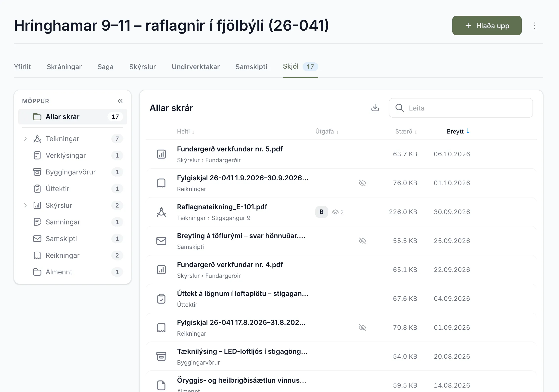Expand the Teikningar folder

[25, 139]
